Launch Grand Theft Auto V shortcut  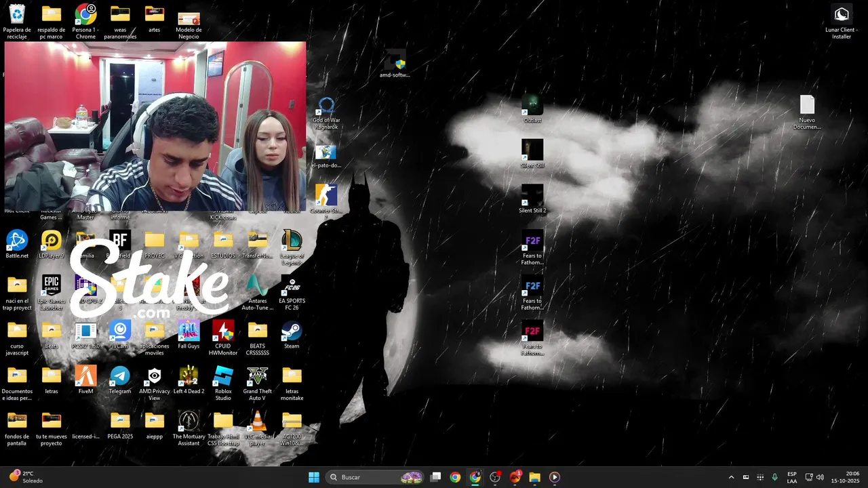point(258,383)
